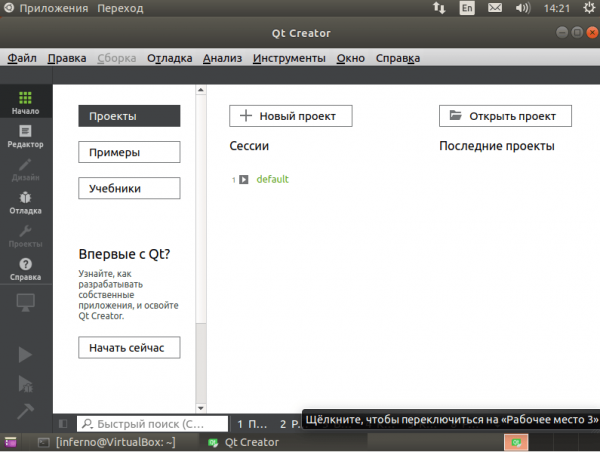Open the Справка menu in the menu bar
600x452 pixels.
(x=398, y=58)
